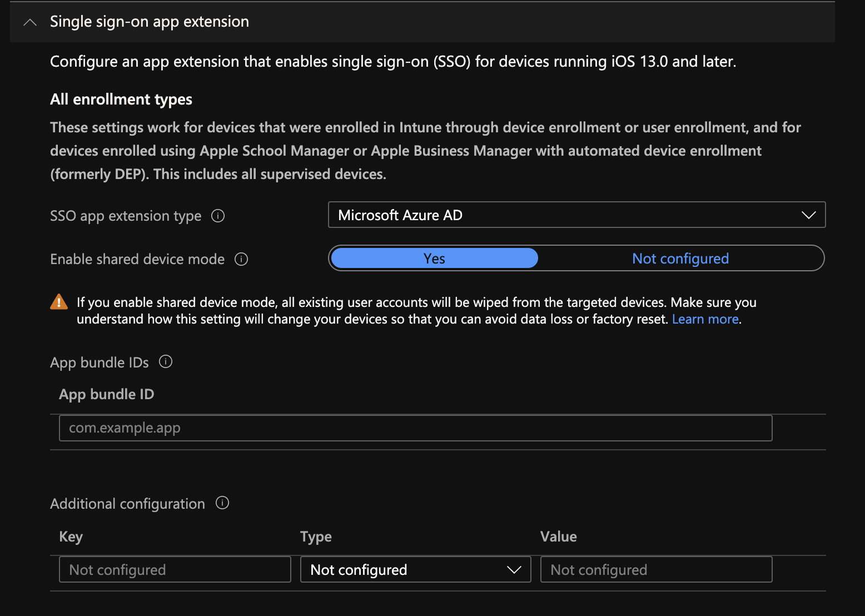Click the Type column header
Viewport: 865px width, 616px height.
(x=316, y=536)
